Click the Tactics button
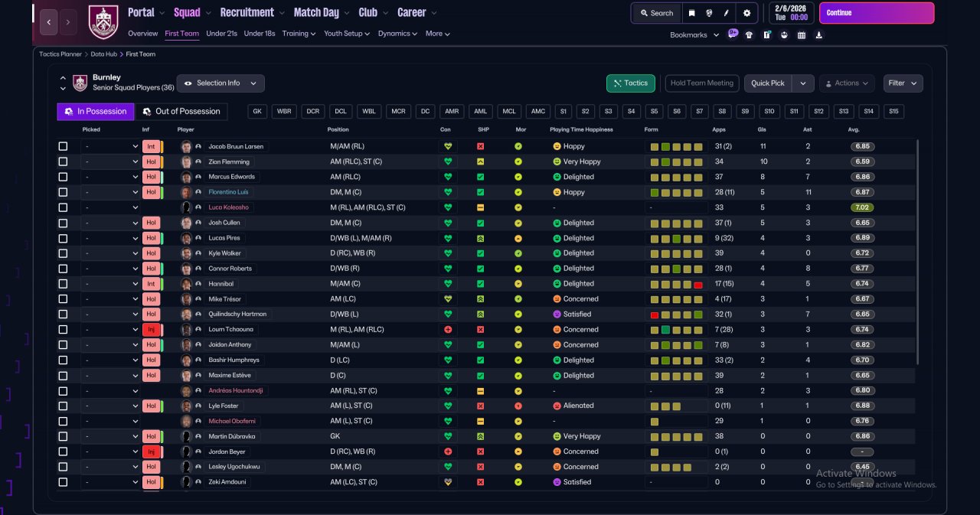Image resolution: width=980 pixels, height=515 pixels. (631, 83)
